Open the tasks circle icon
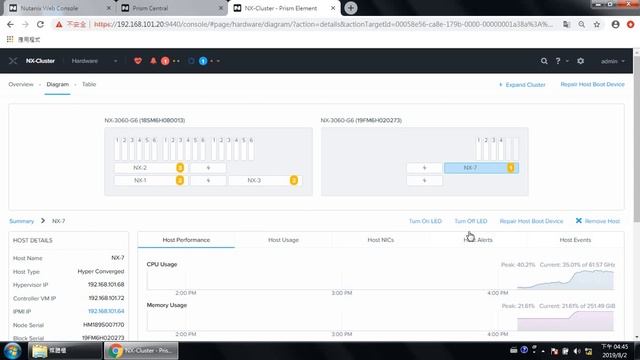Viewport: 640px width, 360px height. pos(191,61)
